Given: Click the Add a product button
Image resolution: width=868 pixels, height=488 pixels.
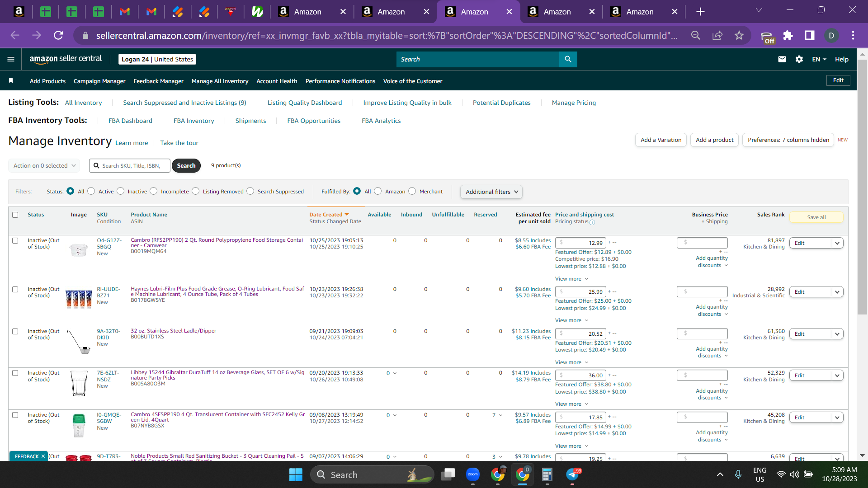Looking at the screenshot, I should pyautogui.click(x=715, y=140).
